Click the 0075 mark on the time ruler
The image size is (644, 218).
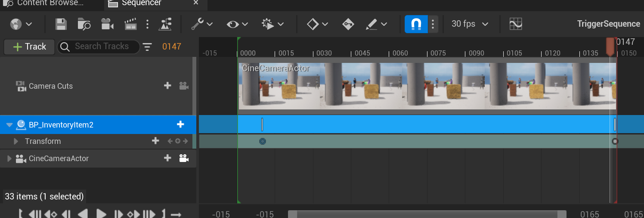(438, 53)
